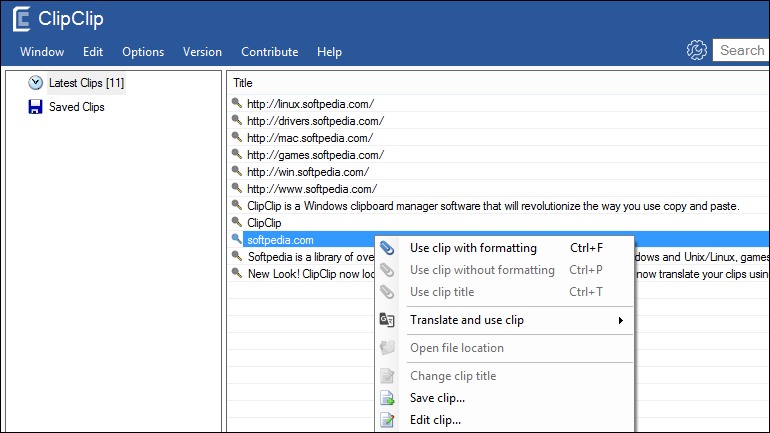The image size is (770, 433).
Task: Click the Edit clip pencil icon
Action: 387,420
